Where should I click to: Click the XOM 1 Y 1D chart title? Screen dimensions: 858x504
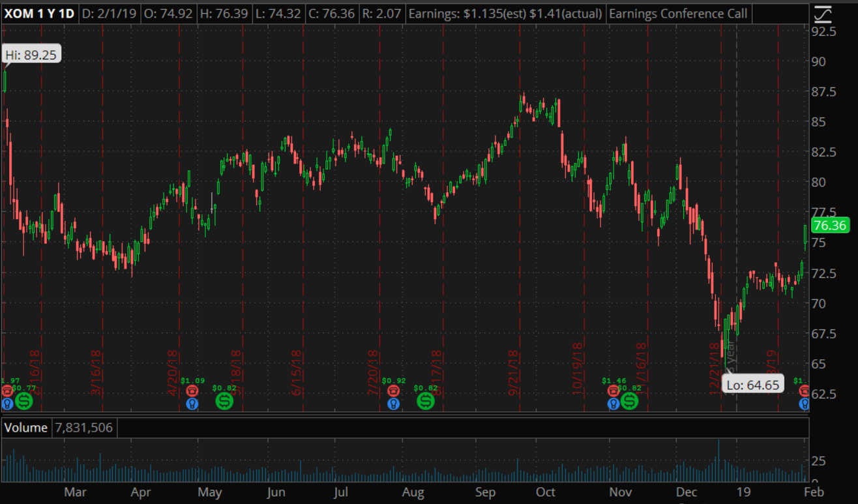pyautogui.click(x=40, y=14)
